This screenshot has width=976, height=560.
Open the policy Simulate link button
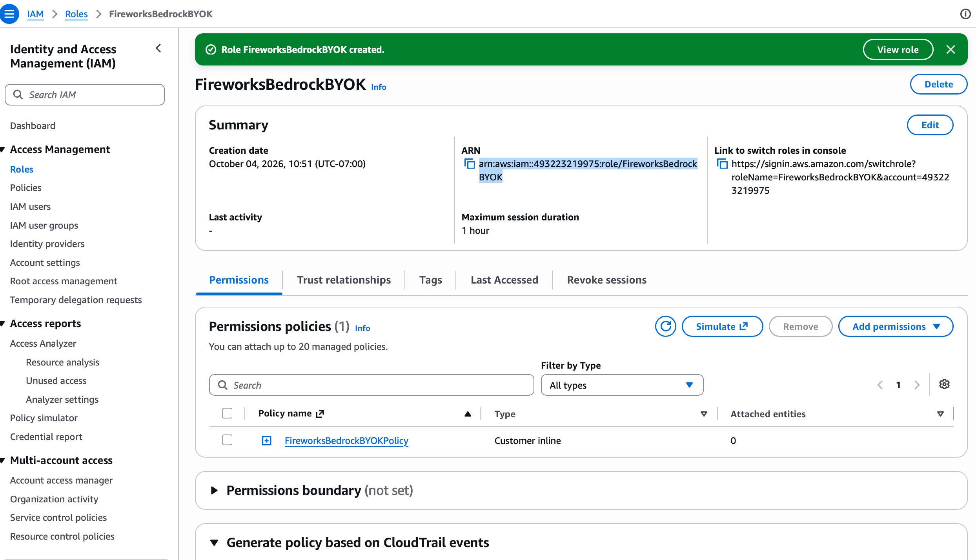(722, 326)
